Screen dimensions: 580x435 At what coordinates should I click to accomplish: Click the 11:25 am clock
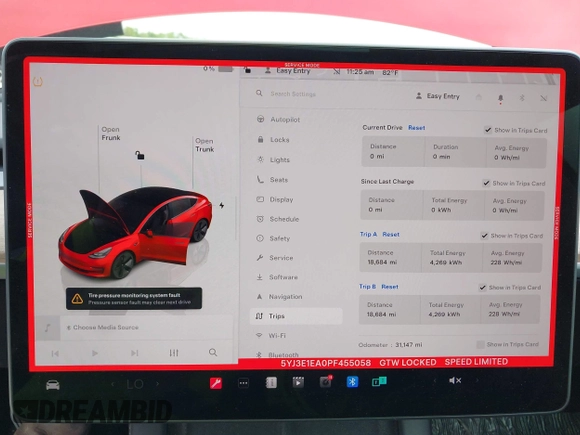[360, 72]
